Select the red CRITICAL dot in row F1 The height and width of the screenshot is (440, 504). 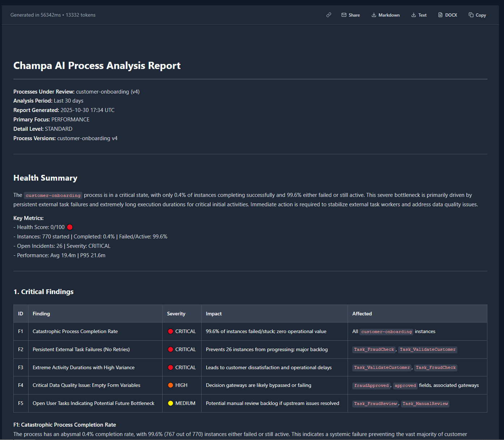[x=171, y=332]
